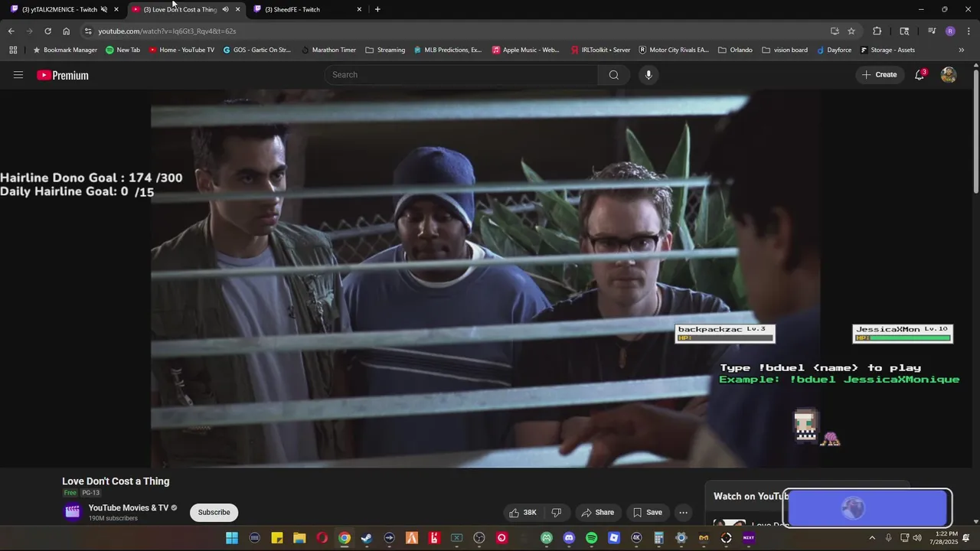Click the YouTube Premium logo

(63, 75)
